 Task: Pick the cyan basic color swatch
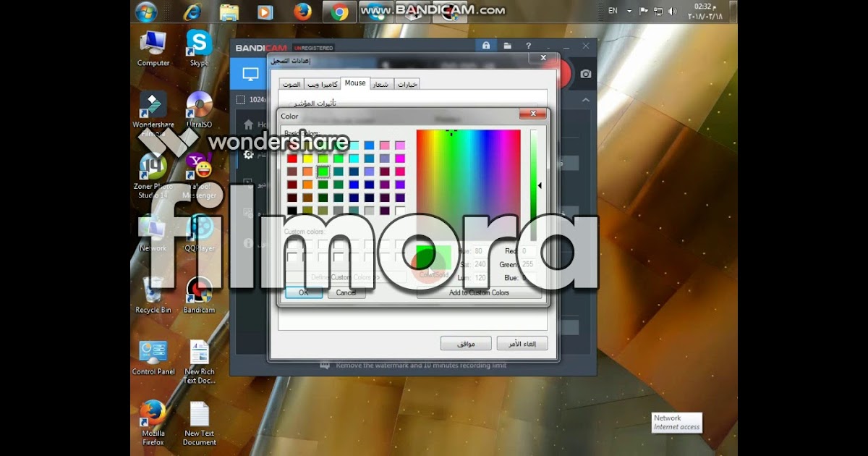pyautogui.click(x=354, y=159)
